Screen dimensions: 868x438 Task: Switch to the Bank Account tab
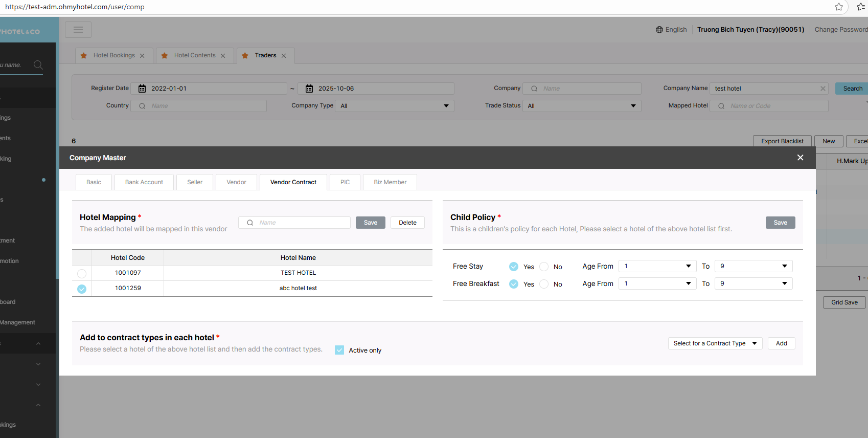144,182
